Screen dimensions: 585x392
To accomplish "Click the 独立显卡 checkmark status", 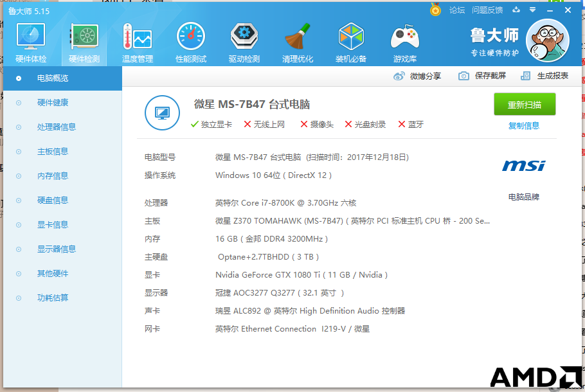I will coord(211,125).
